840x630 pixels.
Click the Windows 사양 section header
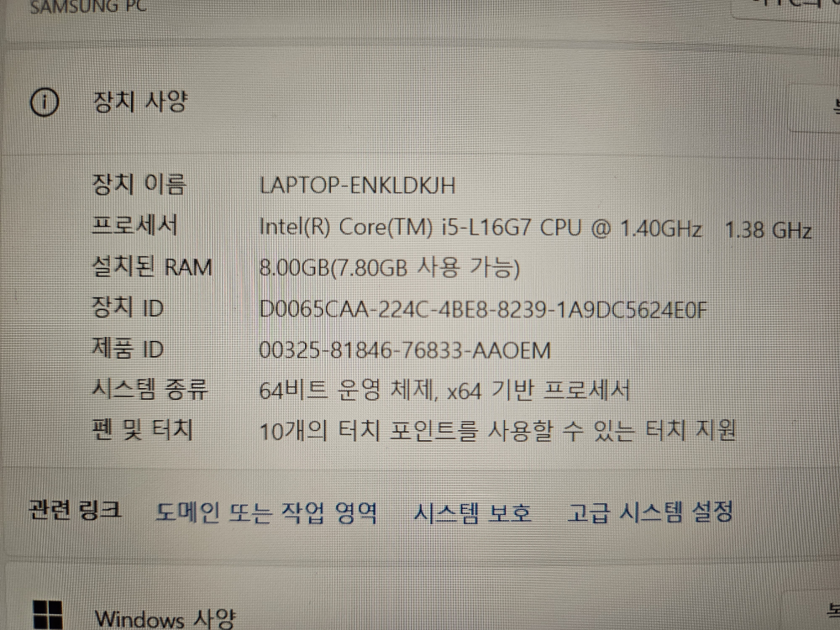point(165,619)
